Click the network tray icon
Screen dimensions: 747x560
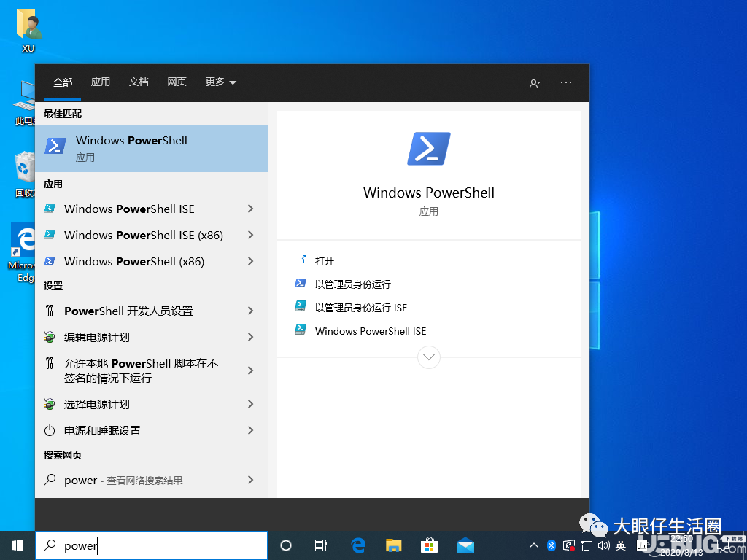(x=587, y=545)
